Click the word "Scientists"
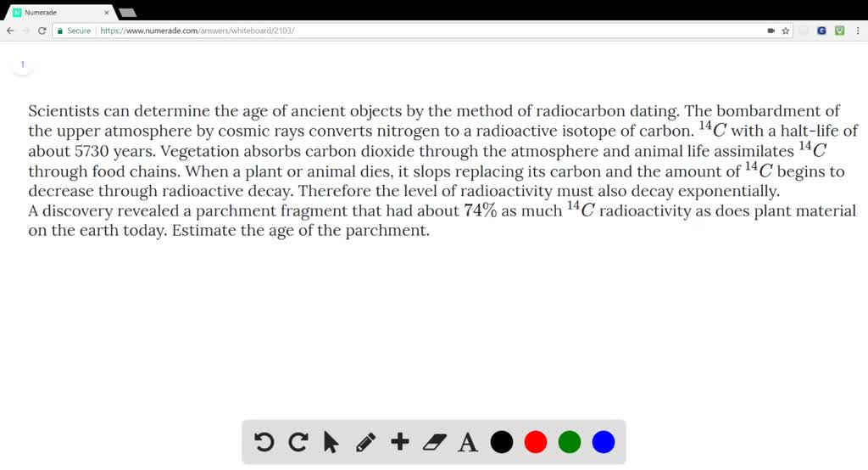Viewport: 868px width, 470px height. tap(64, 111)
